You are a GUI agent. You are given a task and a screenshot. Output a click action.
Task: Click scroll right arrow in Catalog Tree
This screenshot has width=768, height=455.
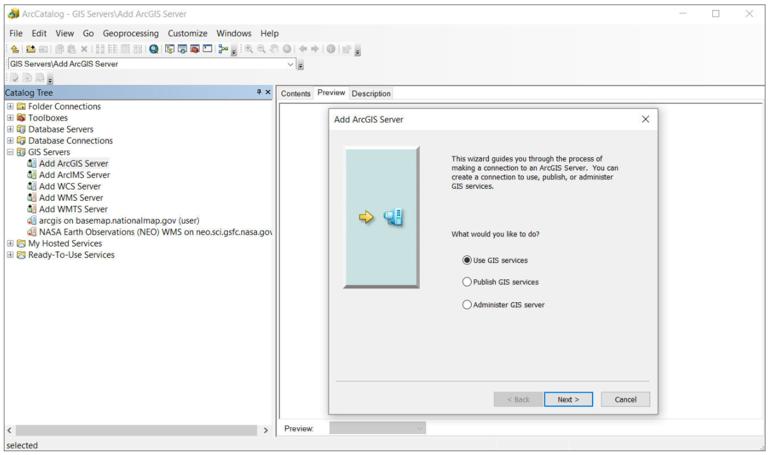265,430
